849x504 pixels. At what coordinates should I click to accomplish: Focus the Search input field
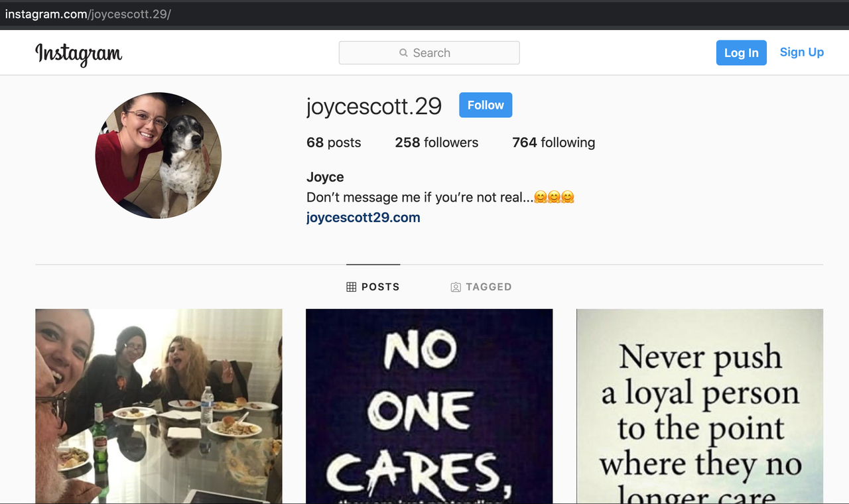click(429, 53)
